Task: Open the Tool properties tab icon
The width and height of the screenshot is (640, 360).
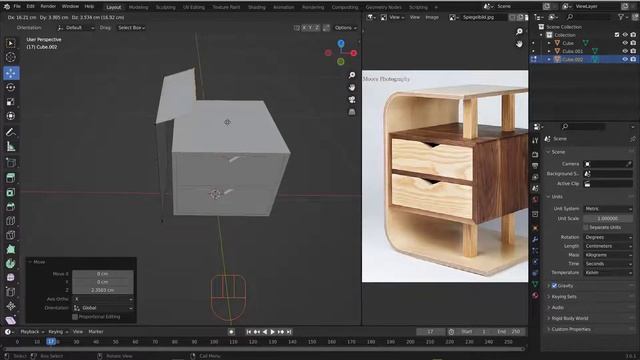Action: click(535, 140)
